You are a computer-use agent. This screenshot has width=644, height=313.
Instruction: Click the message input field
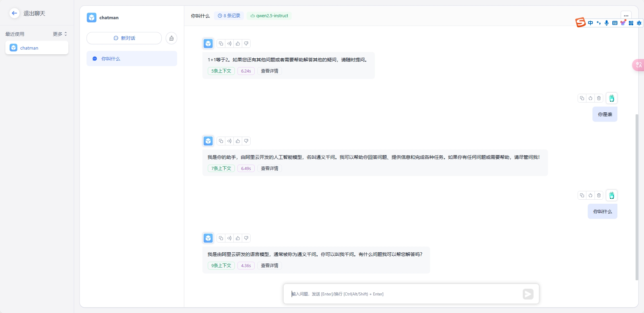click(x=404, y=294)
